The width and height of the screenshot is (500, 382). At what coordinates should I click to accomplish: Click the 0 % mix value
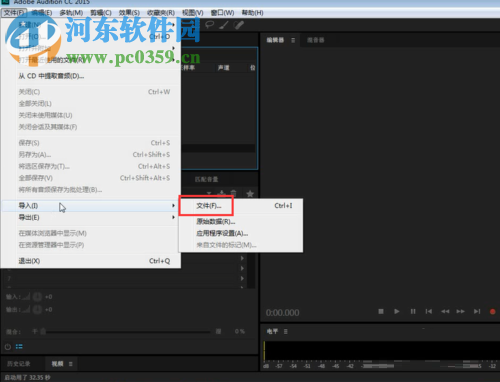[240, 332]
